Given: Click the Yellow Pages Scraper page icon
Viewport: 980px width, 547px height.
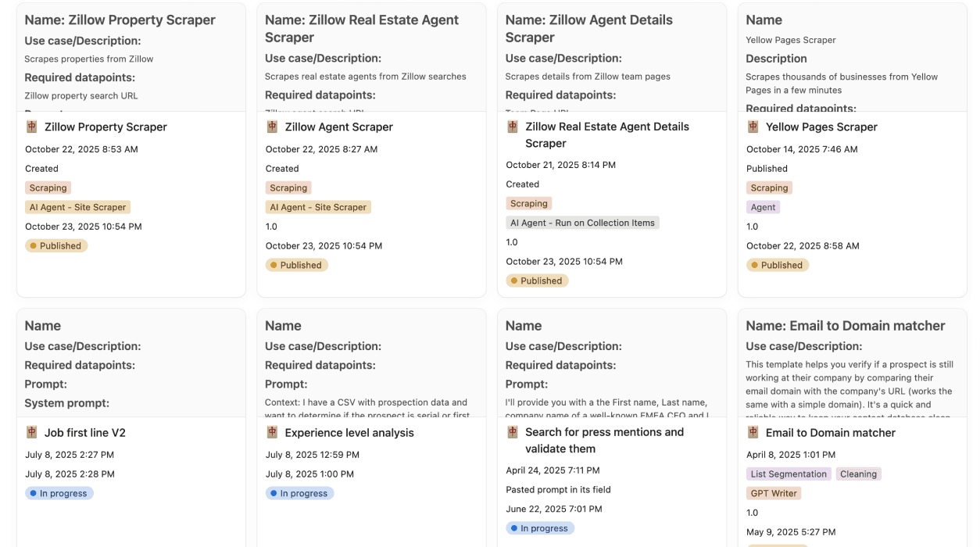Looking at the screenshot, I should [753, 127].
